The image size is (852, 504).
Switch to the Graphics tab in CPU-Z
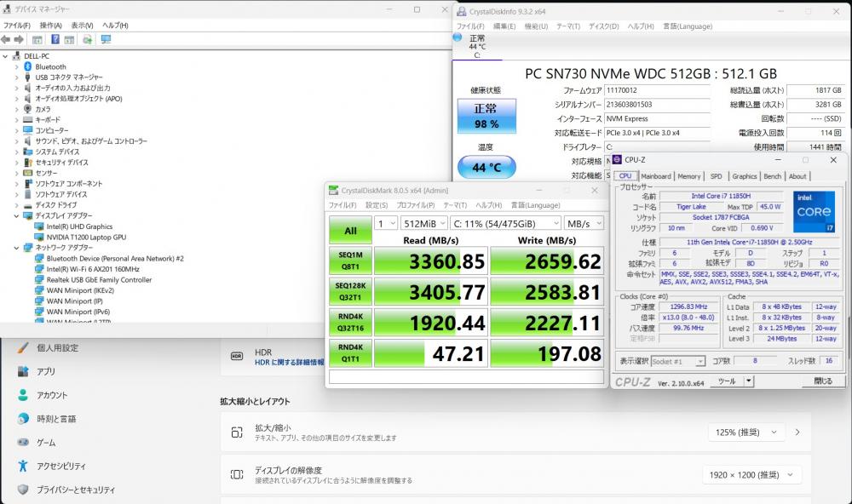click(x=745, y=176)
